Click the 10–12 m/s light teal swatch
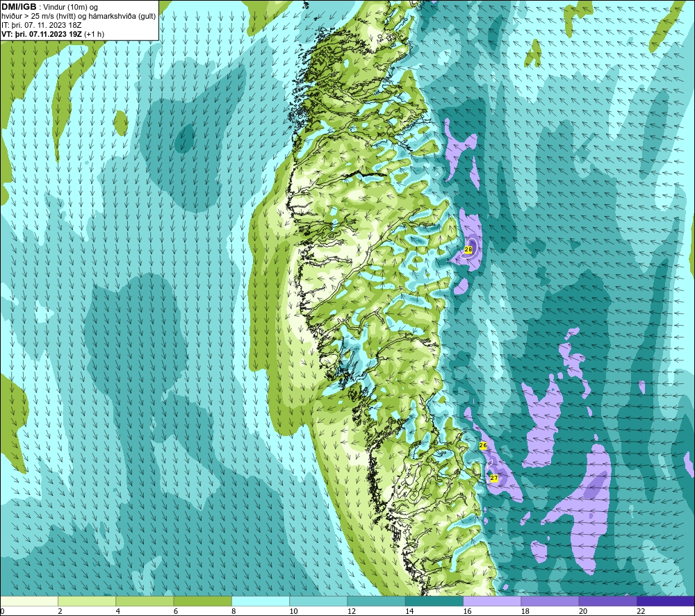The height and width of the screenshot is (616, 695). coord(318,601)
